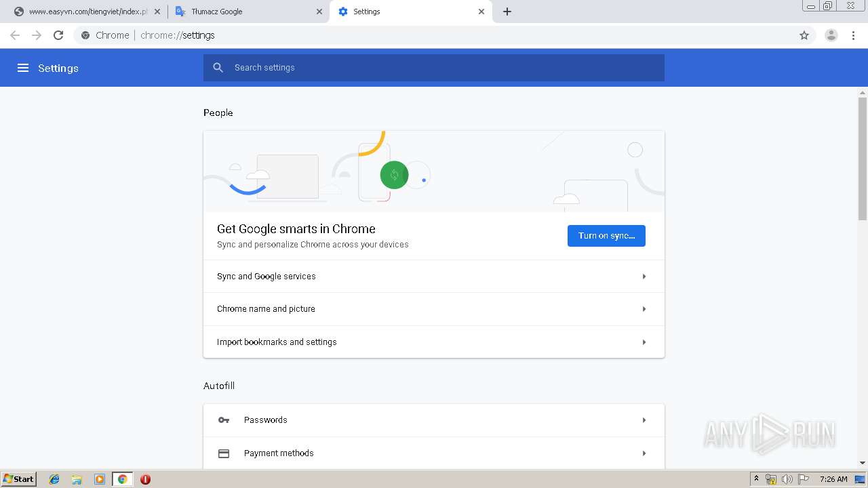
Task: Click the key icon next to Passwords
Action: coord(224,420)
